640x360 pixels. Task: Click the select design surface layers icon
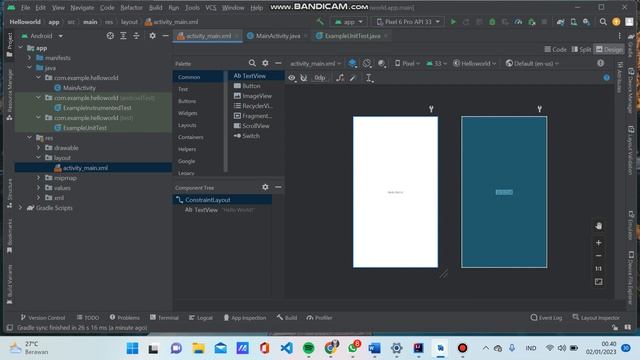coord(352,63)
